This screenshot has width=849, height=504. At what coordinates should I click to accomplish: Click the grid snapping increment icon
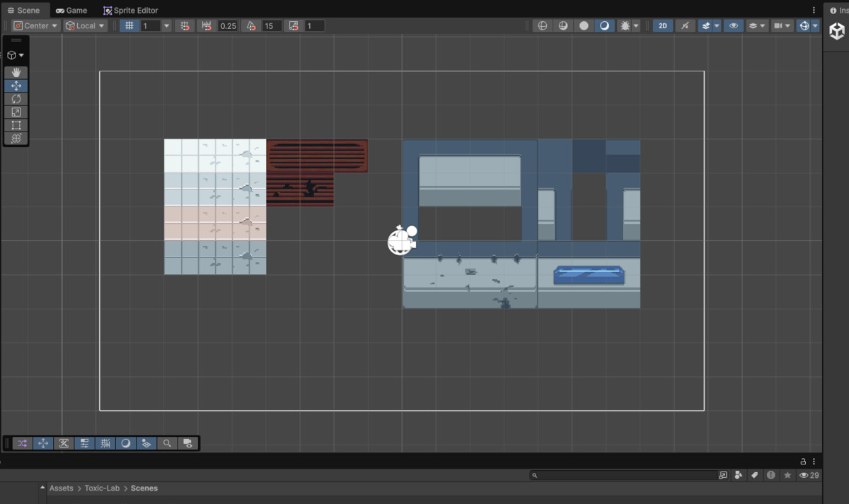[x=185, y=25]
